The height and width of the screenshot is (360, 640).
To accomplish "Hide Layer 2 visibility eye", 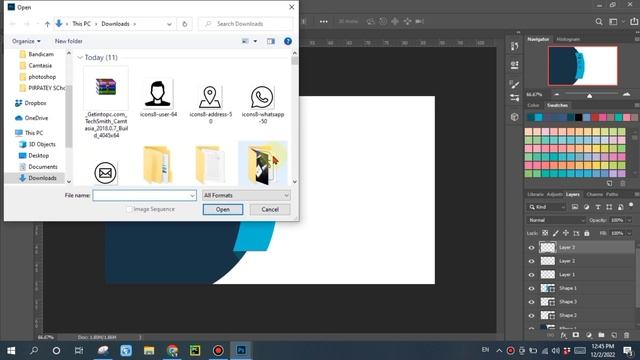I will (531, 261).
